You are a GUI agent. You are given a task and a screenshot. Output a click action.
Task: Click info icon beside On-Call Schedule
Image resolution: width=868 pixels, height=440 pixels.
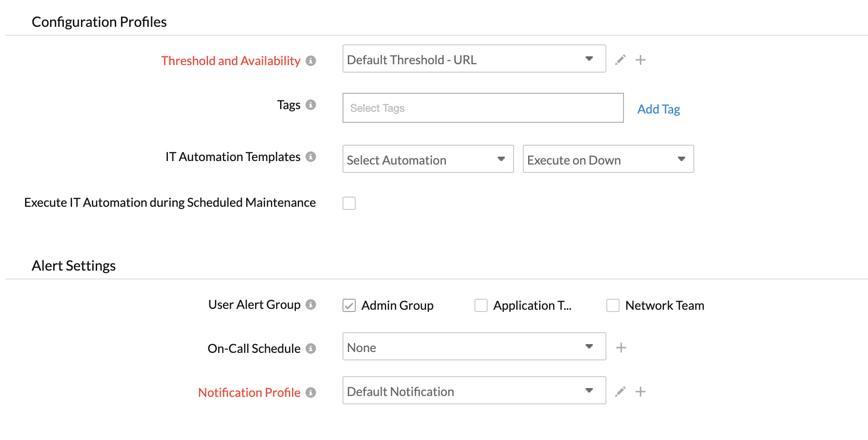[312, 348]
